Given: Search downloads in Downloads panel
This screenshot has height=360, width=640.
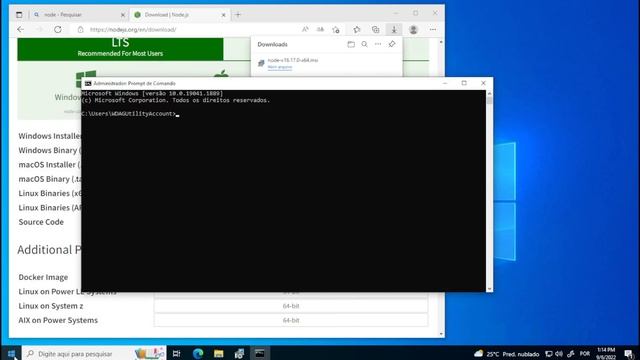Looking at the screenshot, I should tap(364, 44).
